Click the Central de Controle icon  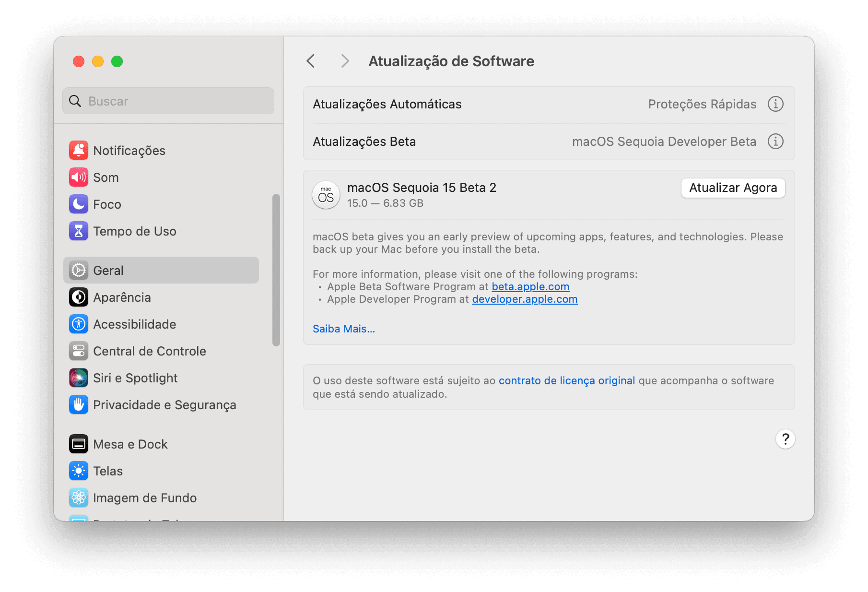point(79,351)
